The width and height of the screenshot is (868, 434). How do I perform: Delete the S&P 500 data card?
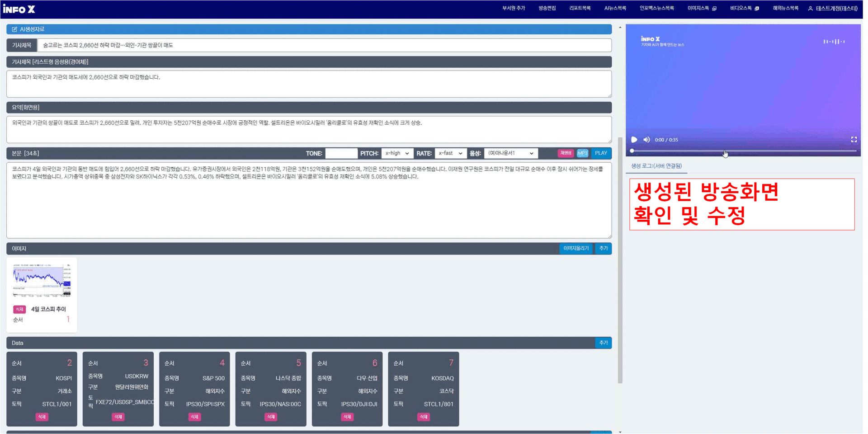click(194, 417)
